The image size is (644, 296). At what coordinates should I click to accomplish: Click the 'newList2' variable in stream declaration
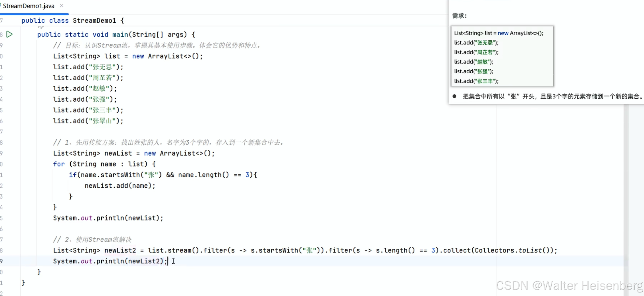pyautogui.click(x=120, y=250)
